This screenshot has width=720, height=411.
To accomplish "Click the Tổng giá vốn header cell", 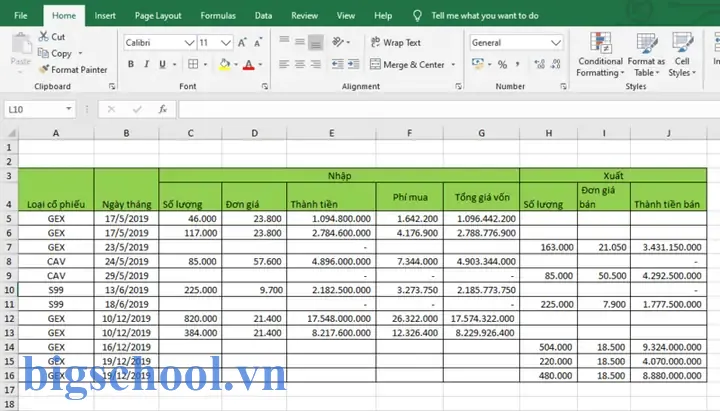I will [481, 197].
